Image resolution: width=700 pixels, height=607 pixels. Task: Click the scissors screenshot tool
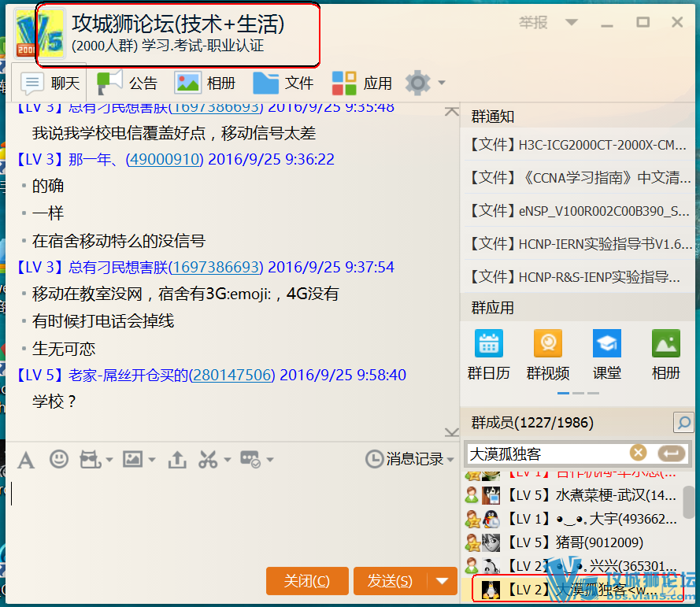[x=208, y=459]
